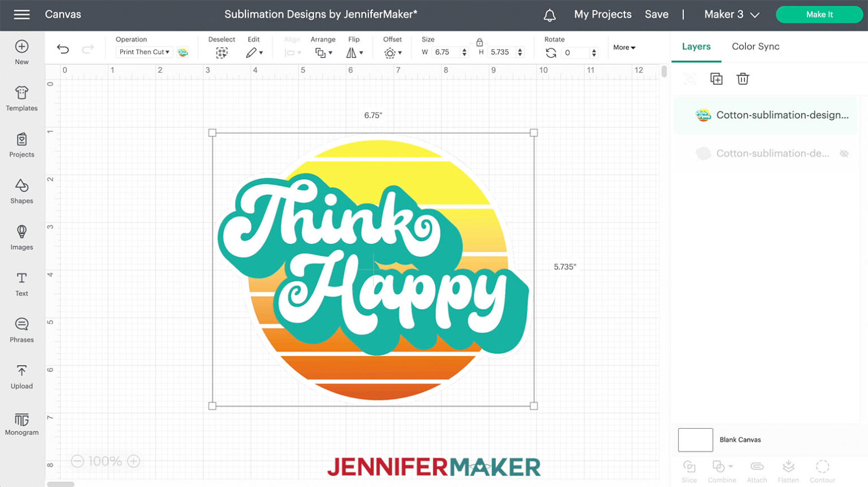This screenshot has width=868, height=487.
Task: Click the green Make It button
Action: coord(819,15)
